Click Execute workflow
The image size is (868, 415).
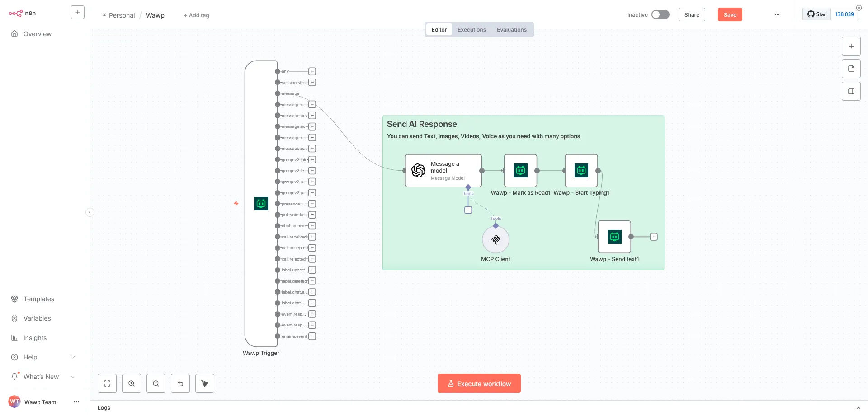pos(479,383)
